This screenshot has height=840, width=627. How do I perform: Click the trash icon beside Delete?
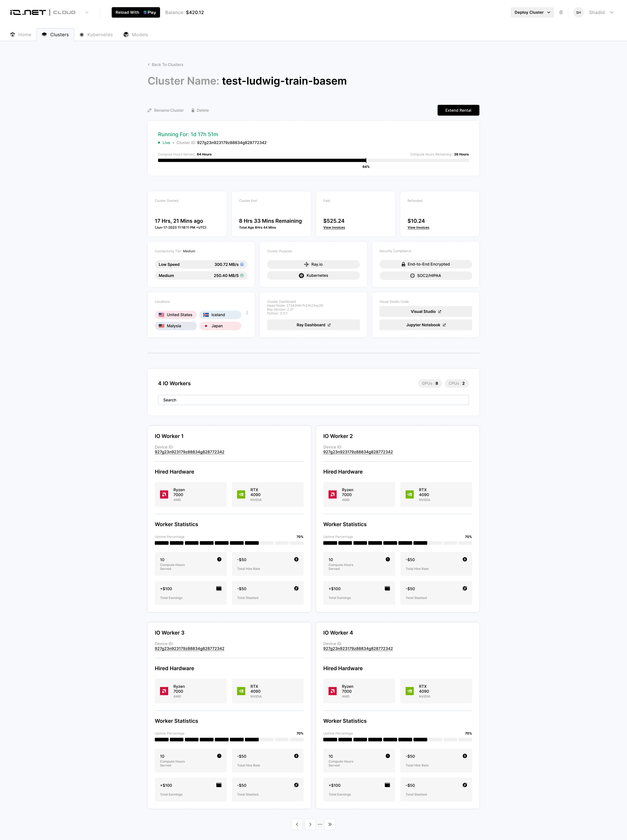(x=193, y=110)
